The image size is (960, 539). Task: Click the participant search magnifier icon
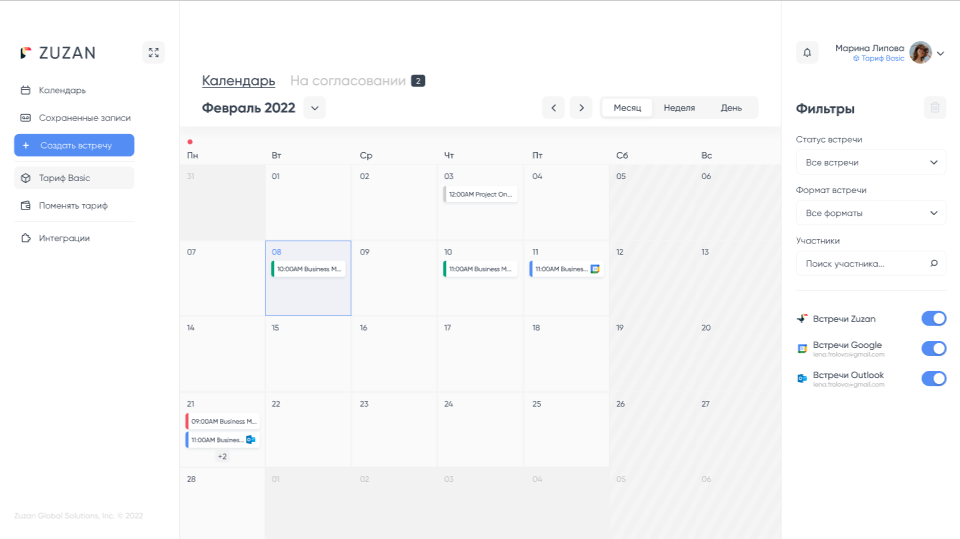click(934, 263)
